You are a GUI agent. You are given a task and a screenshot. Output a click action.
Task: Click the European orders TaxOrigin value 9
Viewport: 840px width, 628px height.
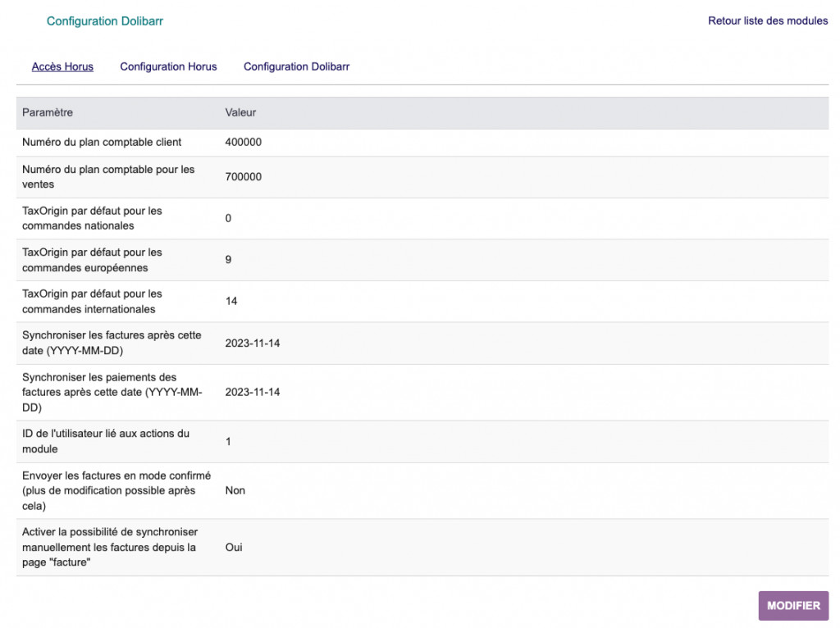(x=229, y=259)
